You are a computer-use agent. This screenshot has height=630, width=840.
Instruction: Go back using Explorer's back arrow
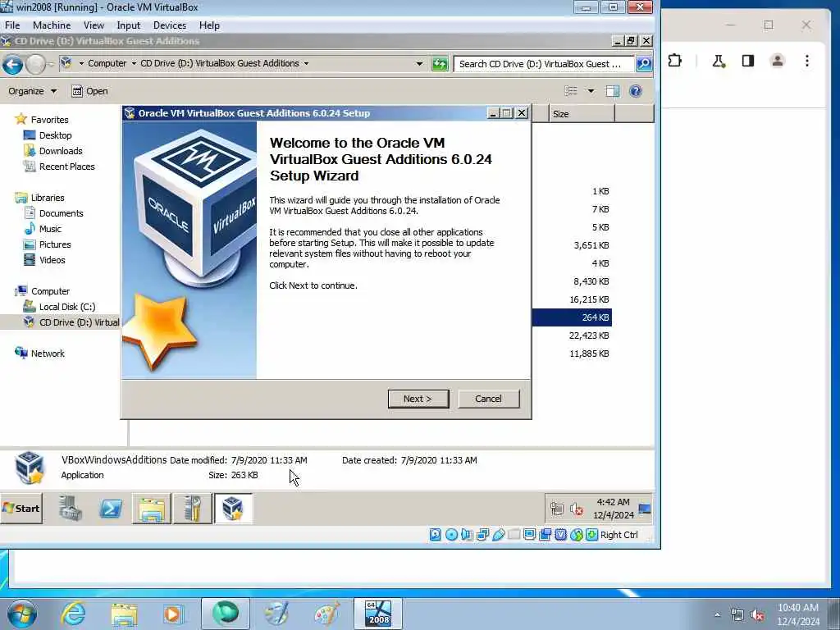tap(13, 64)
